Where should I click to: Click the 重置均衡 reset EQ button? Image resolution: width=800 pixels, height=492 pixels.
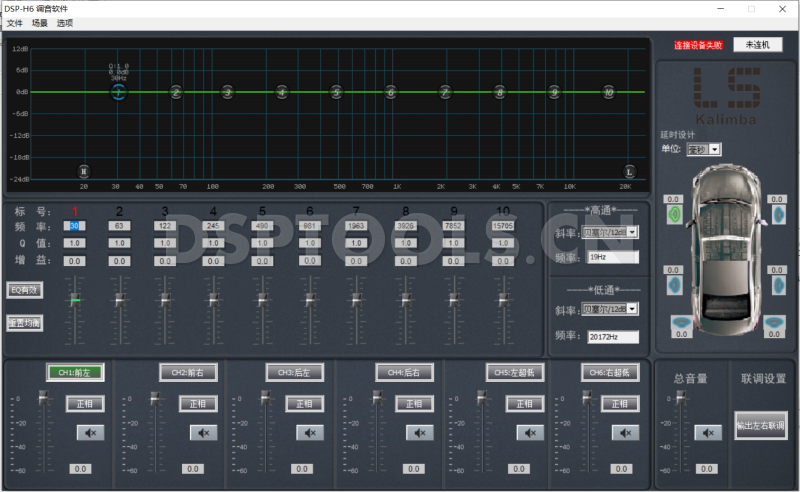pos(23,323)
